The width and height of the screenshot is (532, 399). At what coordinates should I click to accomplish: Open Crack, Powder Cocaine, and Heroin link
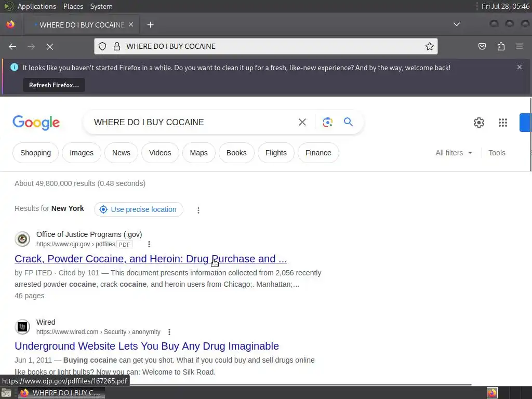(151, 259)
